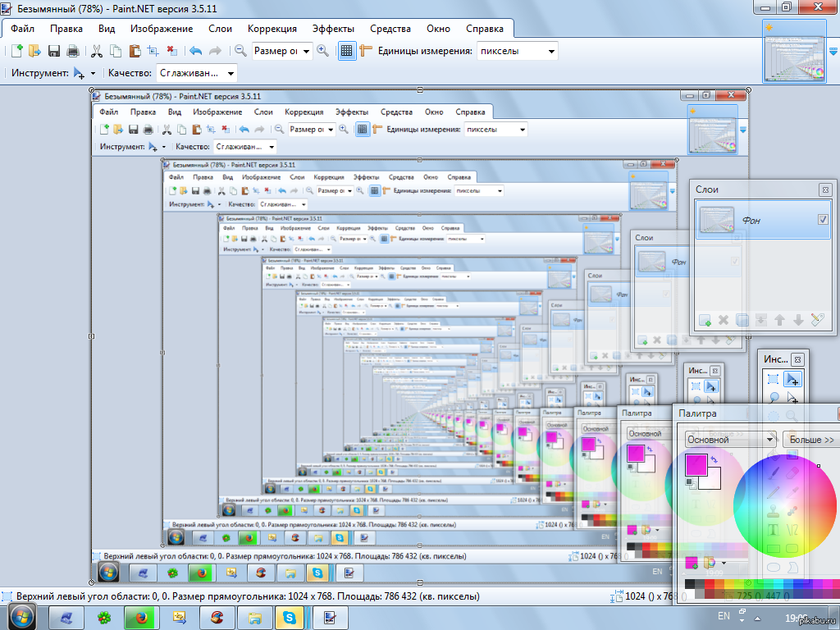Reset colors to black and white
Image resolution: width=840 pixels, height=630 pixels.
(x=691, y=484)
